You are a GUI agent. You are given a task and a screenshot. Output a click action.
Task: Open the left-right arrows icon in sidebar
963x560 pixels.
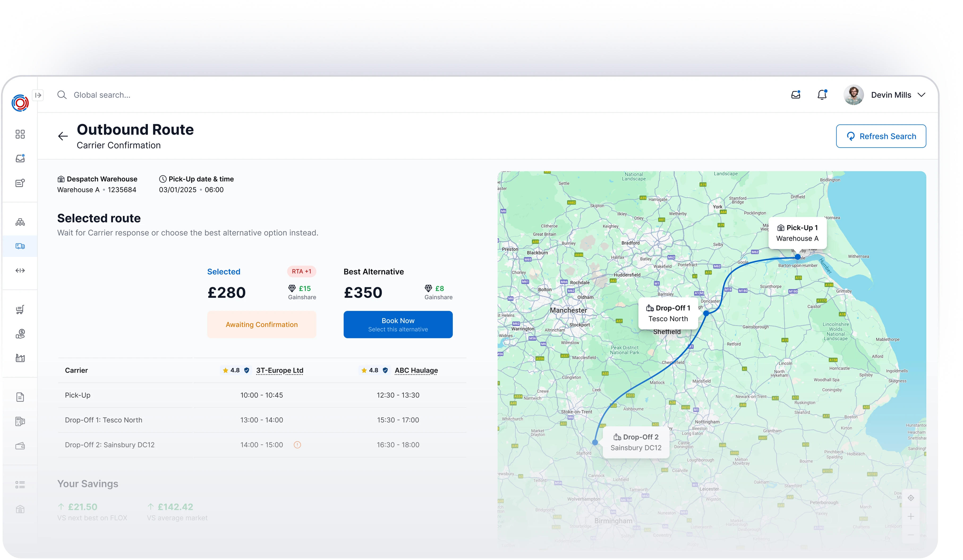[20, 270]
